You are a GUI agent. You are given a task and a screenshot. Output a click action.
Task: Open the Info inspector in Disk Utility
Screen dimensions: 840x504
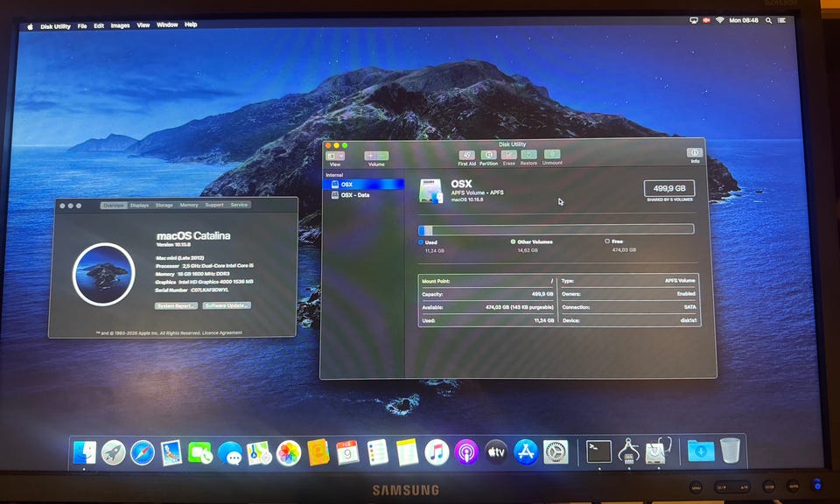pos(695,153)
